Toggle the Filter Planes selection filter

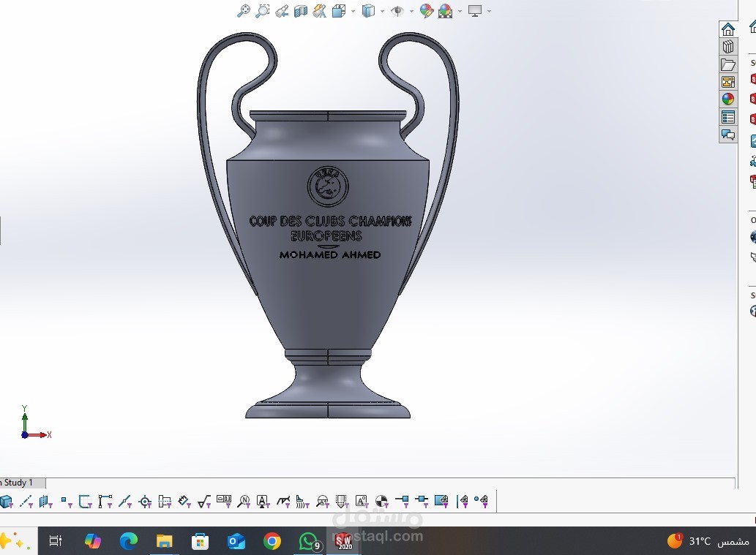click(x=46, y=502)
